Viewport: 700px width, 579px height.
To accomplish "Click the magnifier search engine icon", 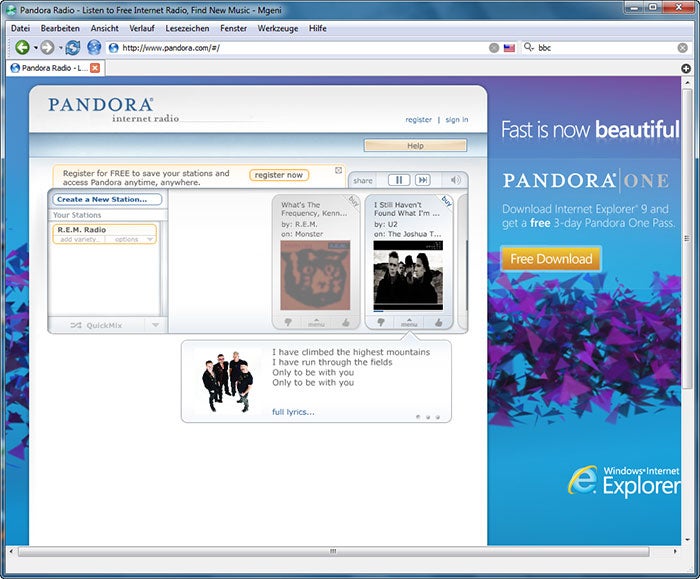I will 529,47.
